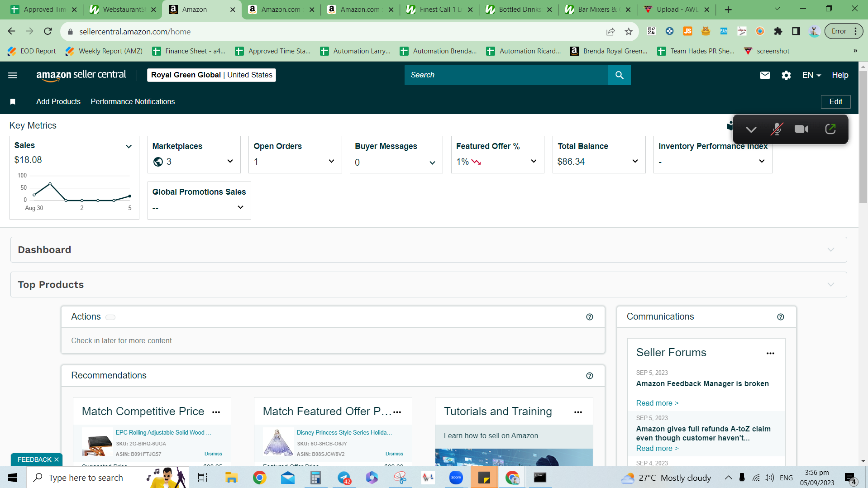
Task: Click the Windows taskbar search box
Action: (x=108, y=478)
